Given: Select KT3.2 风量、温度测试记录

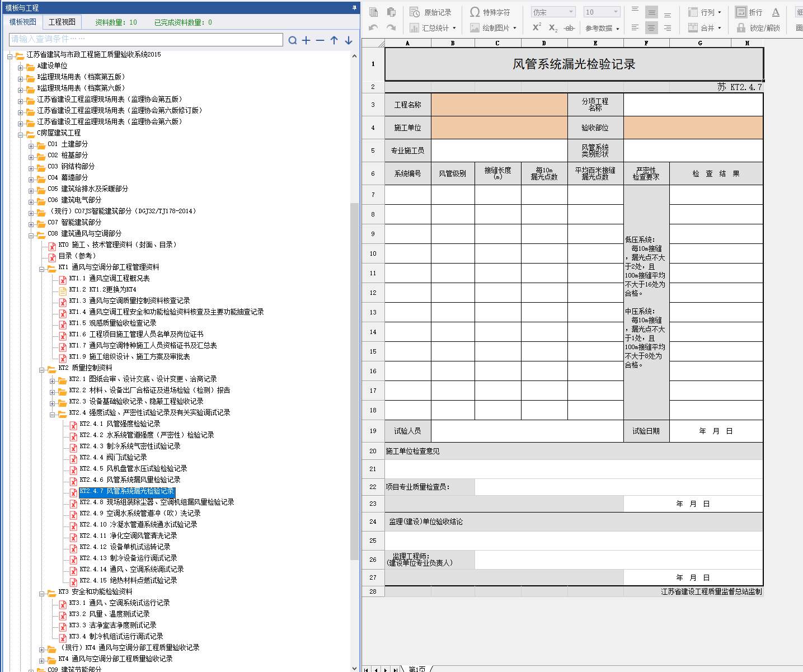Looking at the screenshot, I should pyautogui.click(x=109, y=614).
